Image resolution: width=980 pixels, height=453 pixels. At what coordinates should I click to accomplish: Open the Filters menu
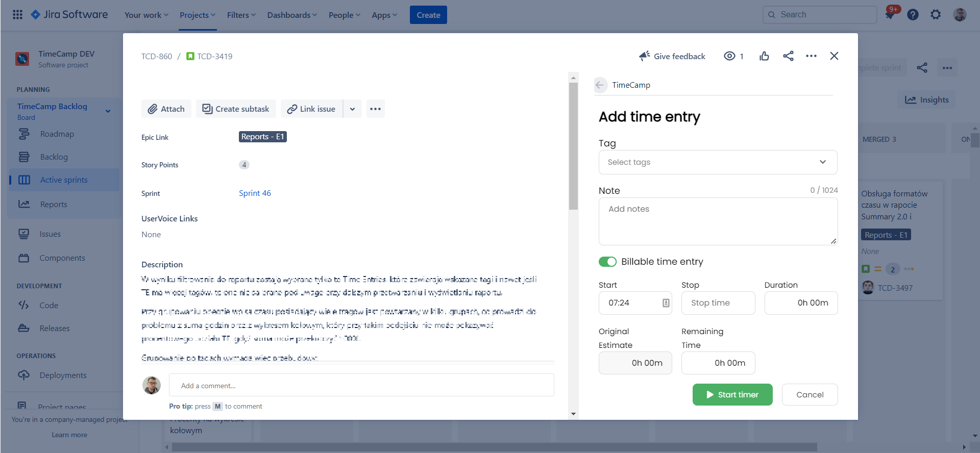coord(241,15)
